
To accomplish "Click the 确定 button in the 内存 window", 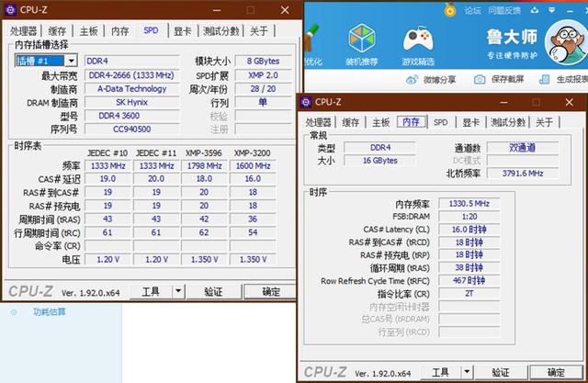I will 556,372.
